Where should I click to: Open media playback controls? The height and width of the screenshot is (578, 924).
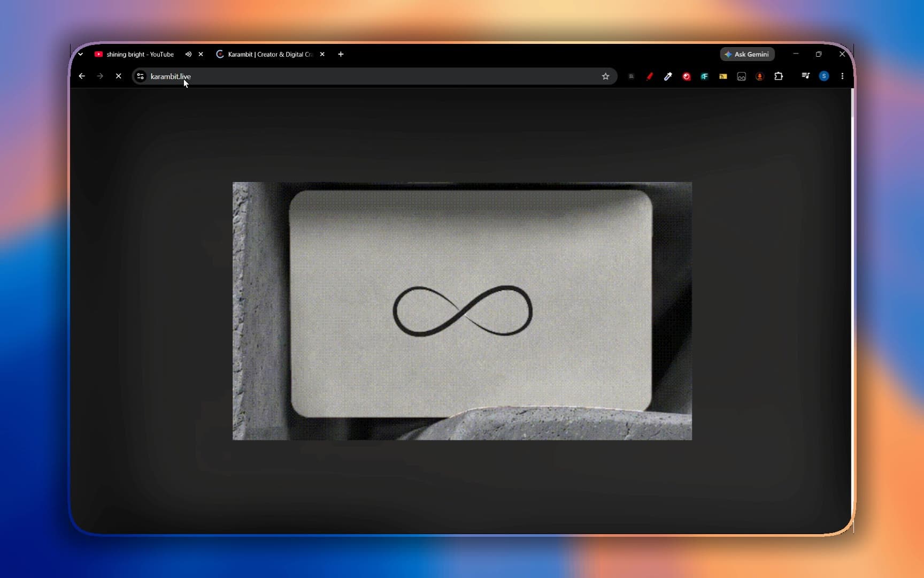(805, 76)
